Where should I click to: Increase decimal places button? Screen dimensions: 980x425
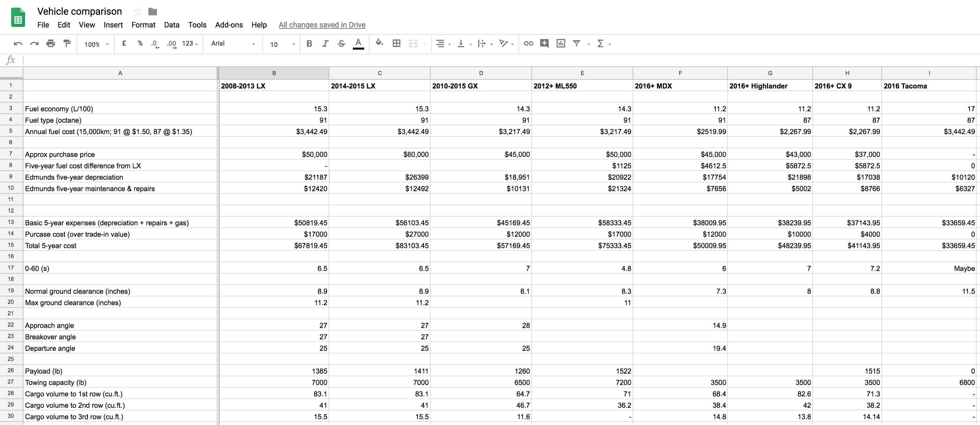point(172,44)
